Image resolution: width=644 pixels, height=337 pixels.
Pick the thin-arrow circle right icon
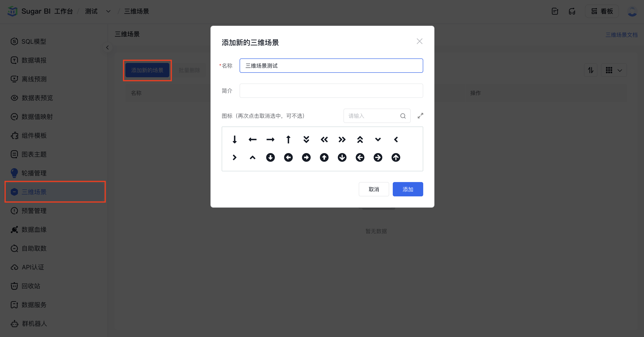(378, 157)
